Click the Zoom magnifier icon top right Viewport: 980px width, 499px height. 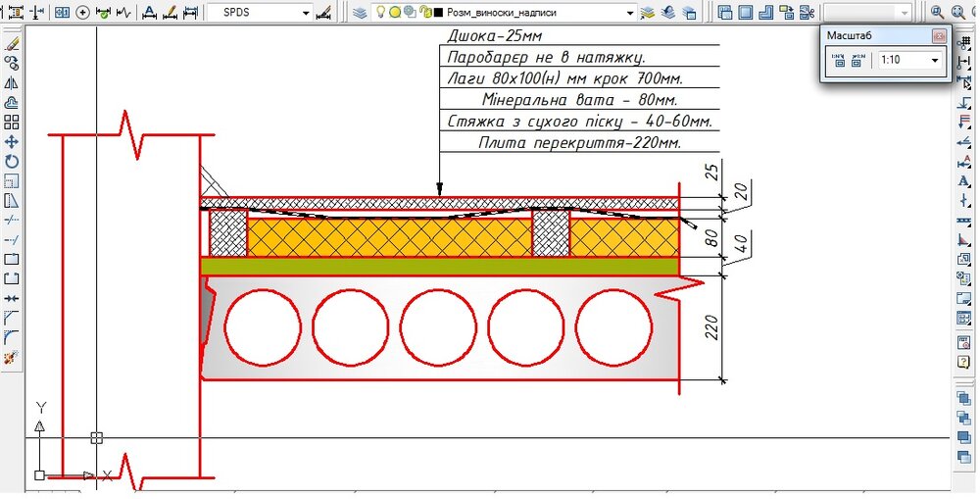tap(938, 13)
